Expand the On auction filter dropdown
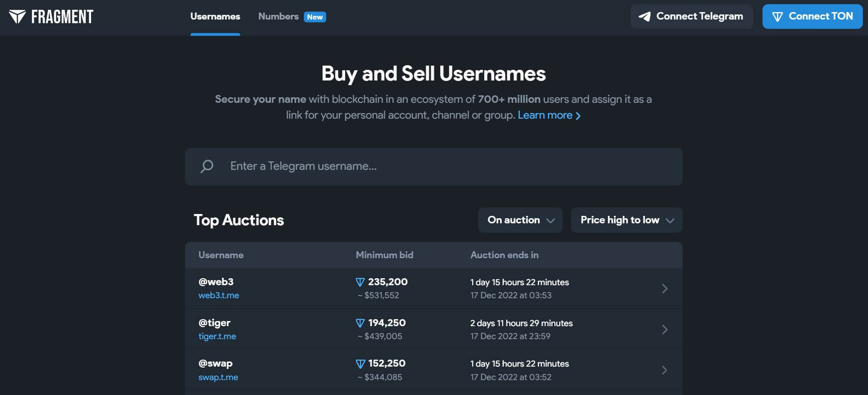The width and height of the screenshot is (868, 395). click(520, 220)
